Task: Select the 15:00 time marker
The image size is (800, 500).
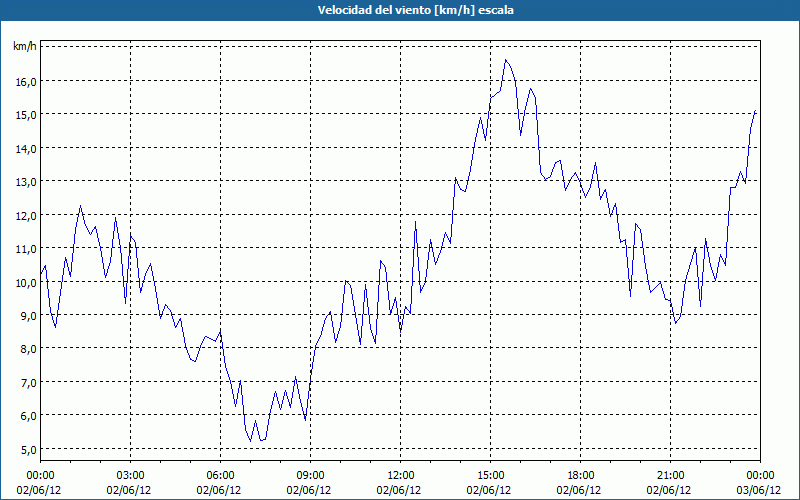Action: [490, 476]
